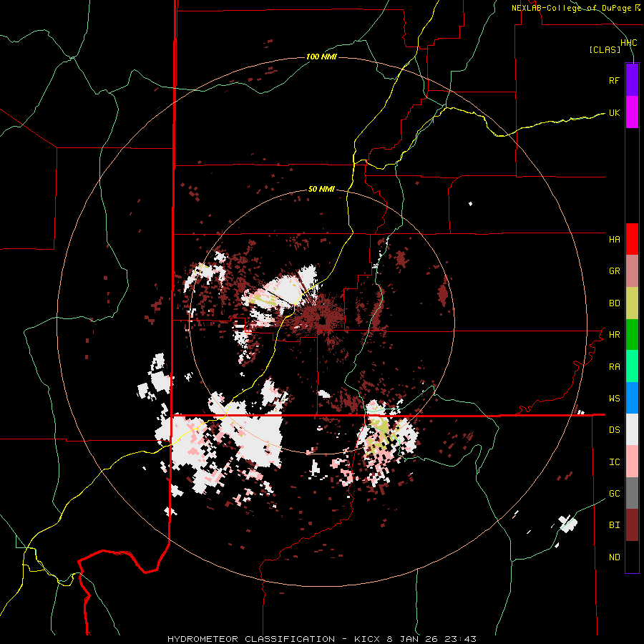Screen dimensions: 644x644
Task: Click the HHC product code text
Action: (x=629, y=43)
